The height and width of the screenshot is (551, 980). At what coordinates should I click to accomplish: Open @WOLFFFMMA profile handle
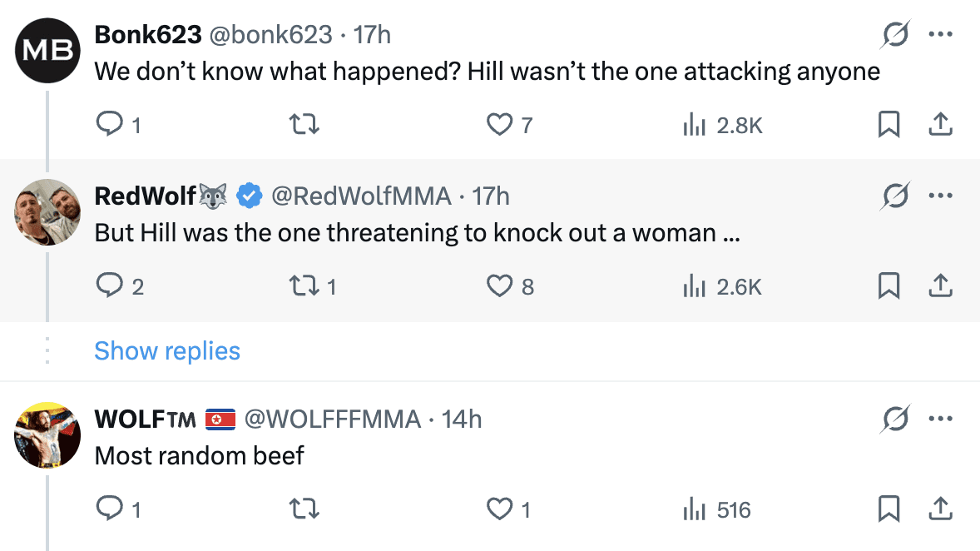(x=331, y=419)
